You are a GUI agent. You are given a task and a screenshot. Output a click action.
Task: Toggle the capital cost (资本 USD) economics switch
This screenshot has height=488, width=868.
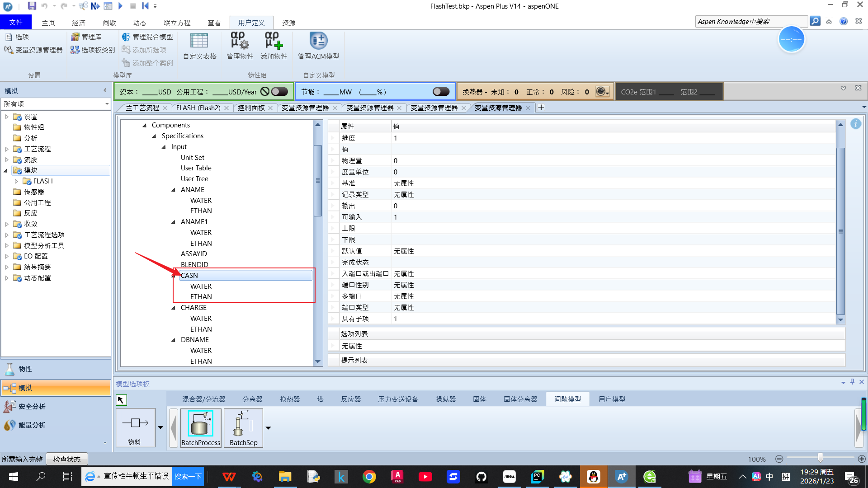(x=279, y=92)
